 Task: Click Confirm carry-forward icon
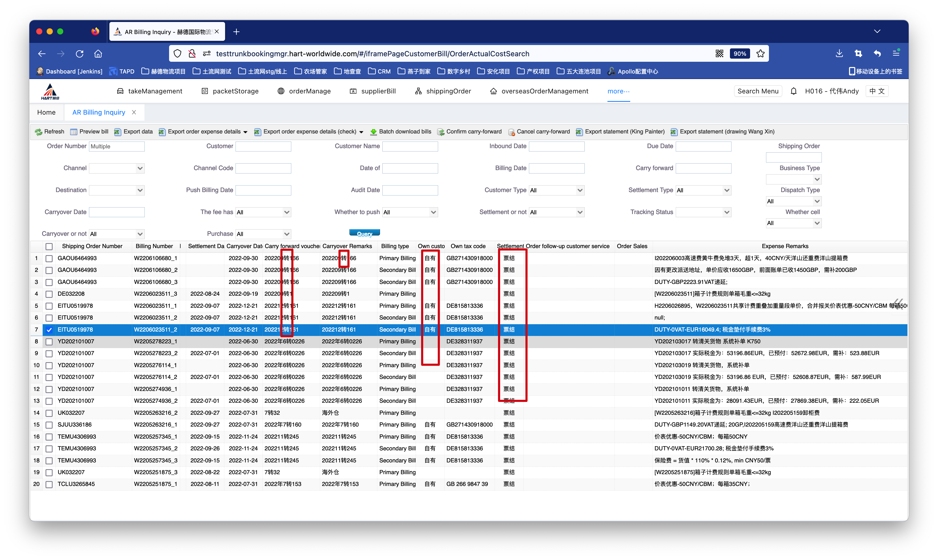point(440,132)
